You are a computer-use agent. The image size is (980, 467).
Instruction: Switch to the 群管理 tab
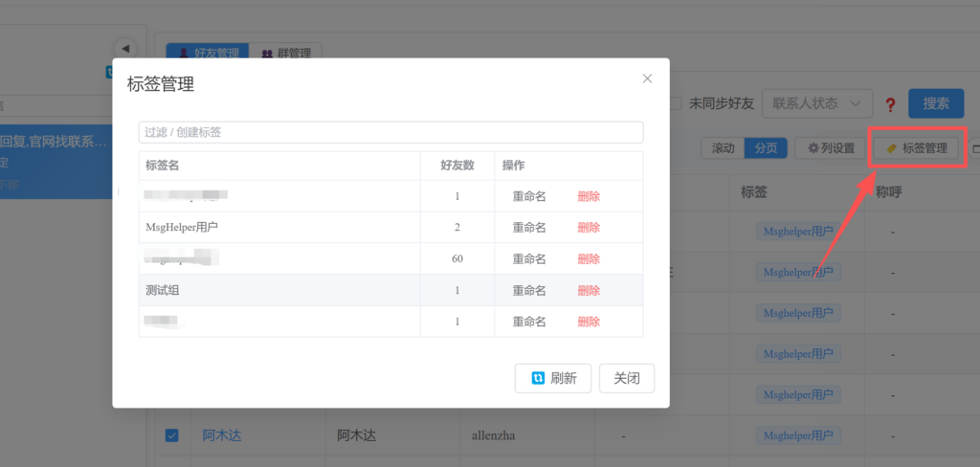pyautogui.click(x=285, y=54)
